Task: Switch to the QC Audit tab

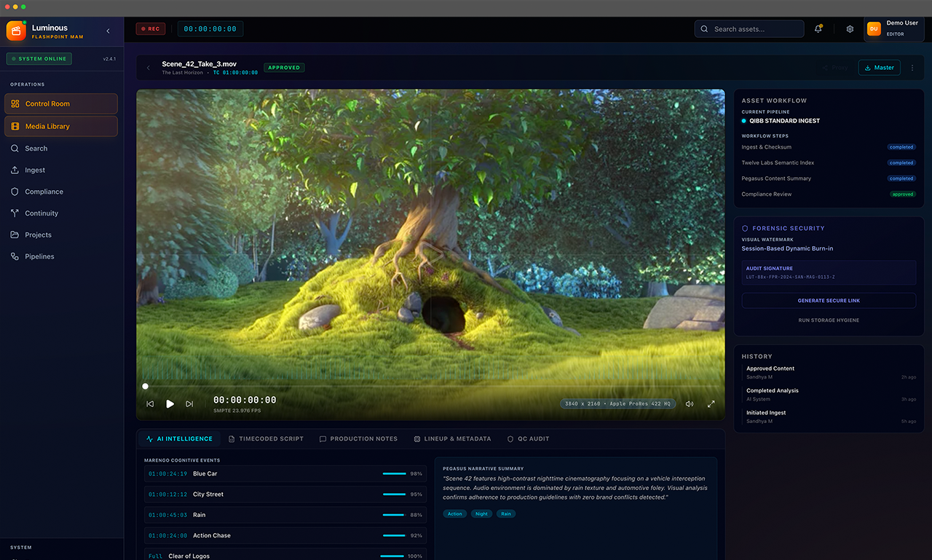Action: (x=529, y=439)
